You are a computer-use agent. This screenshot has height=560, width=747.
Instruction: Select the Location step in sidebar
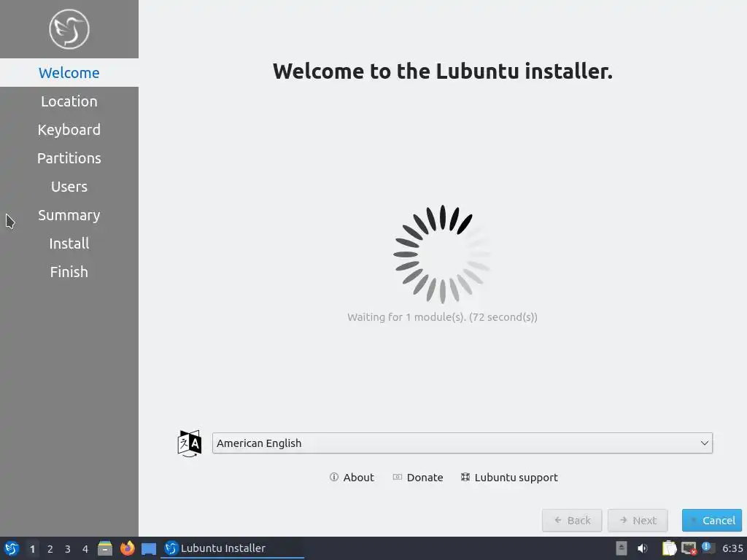click(x=69, y=101)
